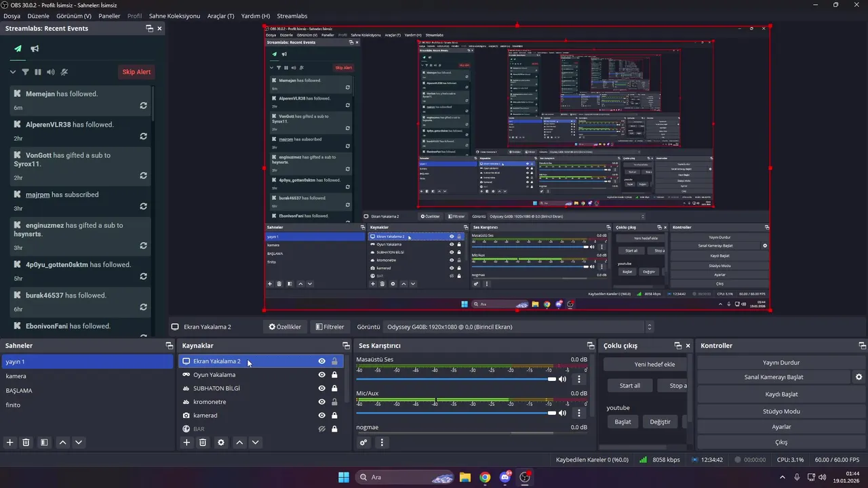Move scene up in Sahneler list
The height and width of the screenshot is (488, 868).
click(x=62, y=443)
